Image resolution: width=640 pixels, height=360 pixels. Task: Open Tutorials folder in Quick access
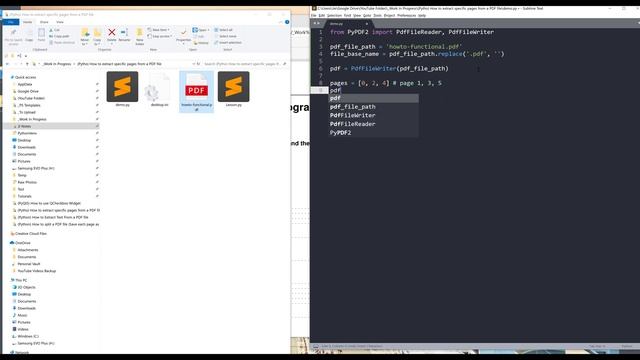[x=24, y=196]
